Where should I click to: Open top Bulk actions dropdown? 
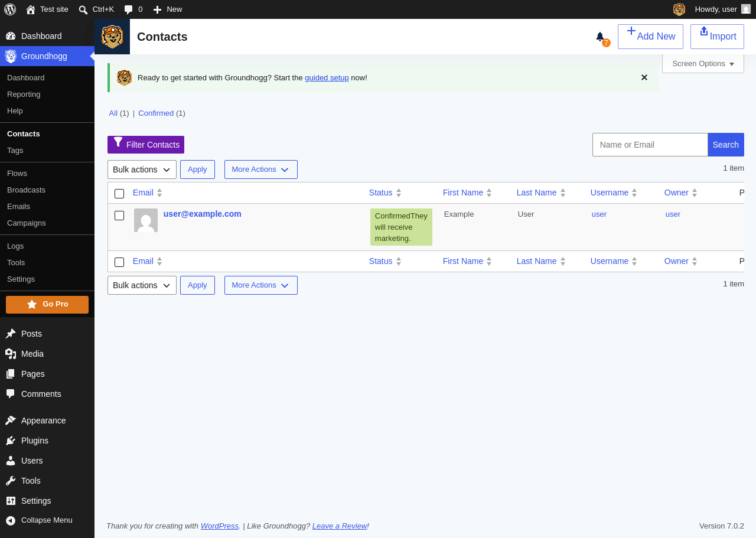(x=142, y=169)
